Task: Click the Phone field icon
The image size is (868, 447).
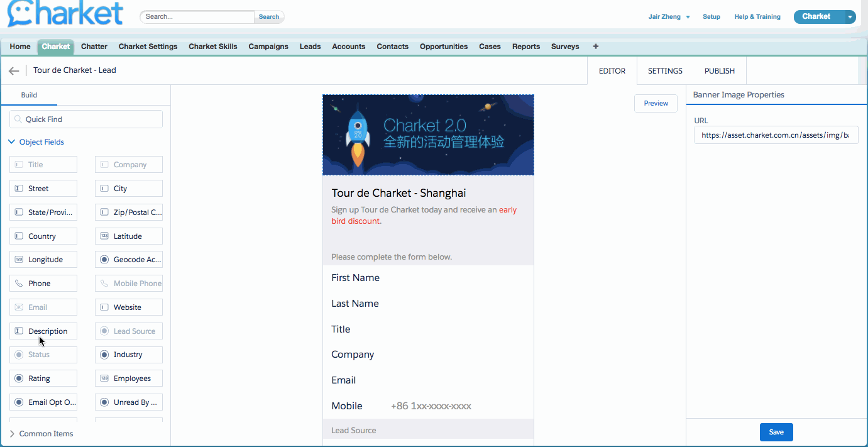Action: pos(19,284)
